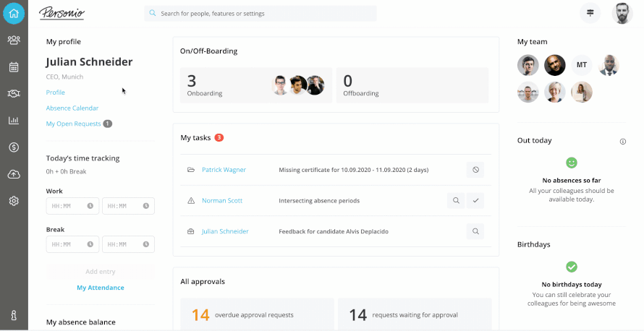Screen dimensions: 644x331
Task: Click the Home icon in sidebar
Action: (14, 13)
